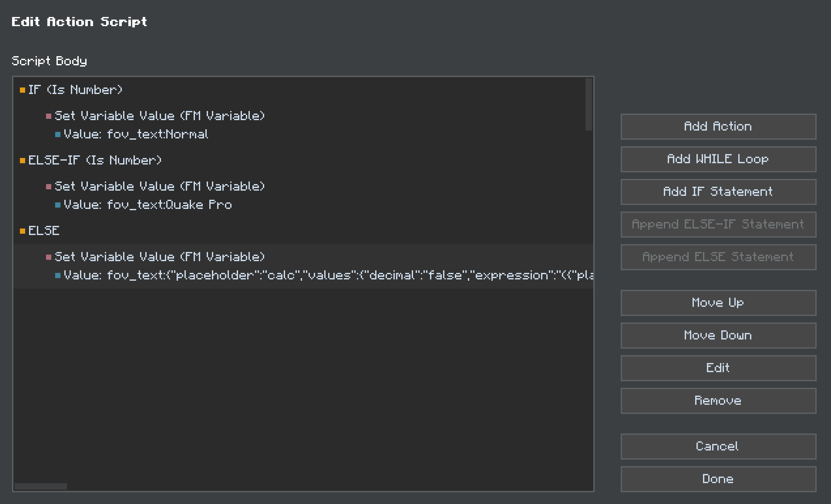Select the IF (Is Number) statement row
Viewport: 831px width, 504px height.
tap(75, 90)
